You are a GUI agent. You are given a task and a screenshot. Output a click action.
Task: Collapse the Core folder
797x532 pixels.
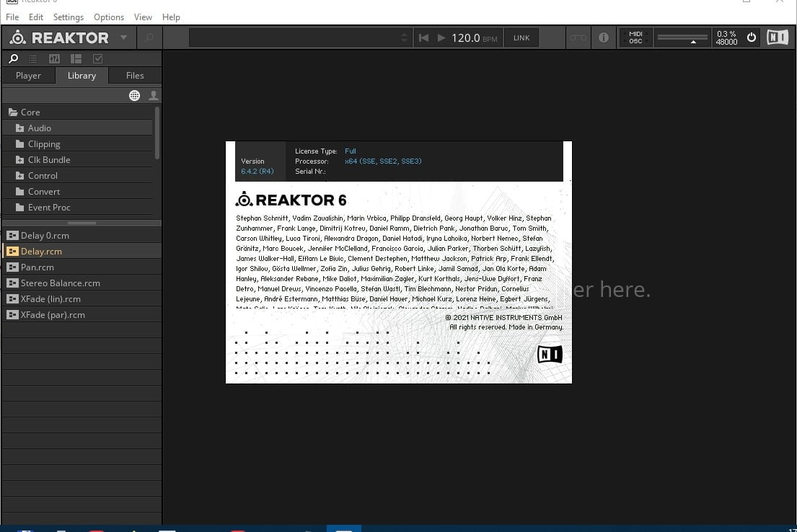(x=13, y=112)
